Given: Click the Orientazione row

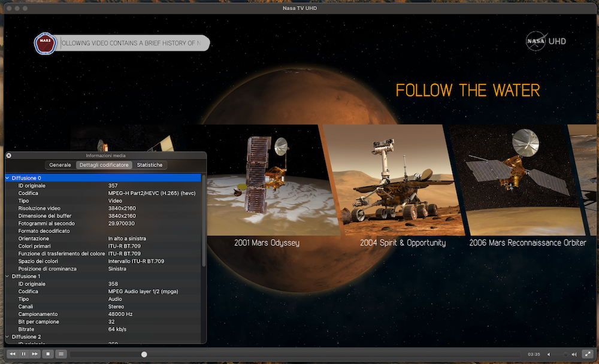Looking at the screenshot, I should click(103, 238).
